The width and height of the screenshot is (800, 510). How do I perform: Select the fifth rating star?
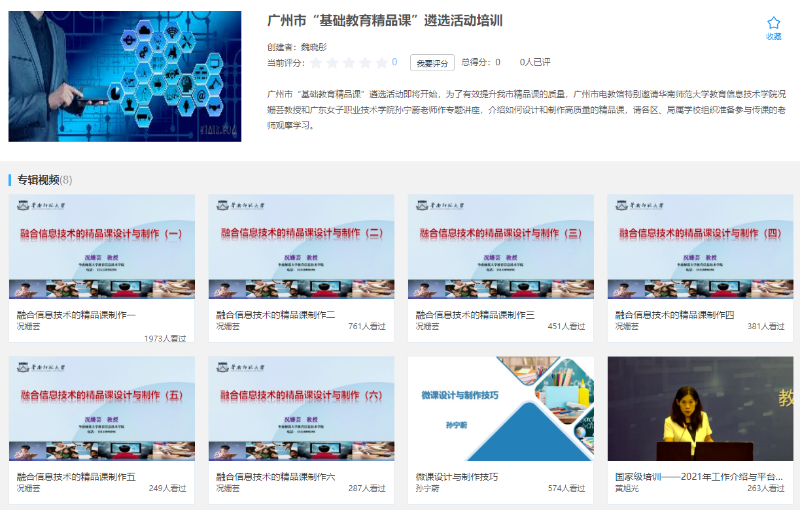(381, 62)
